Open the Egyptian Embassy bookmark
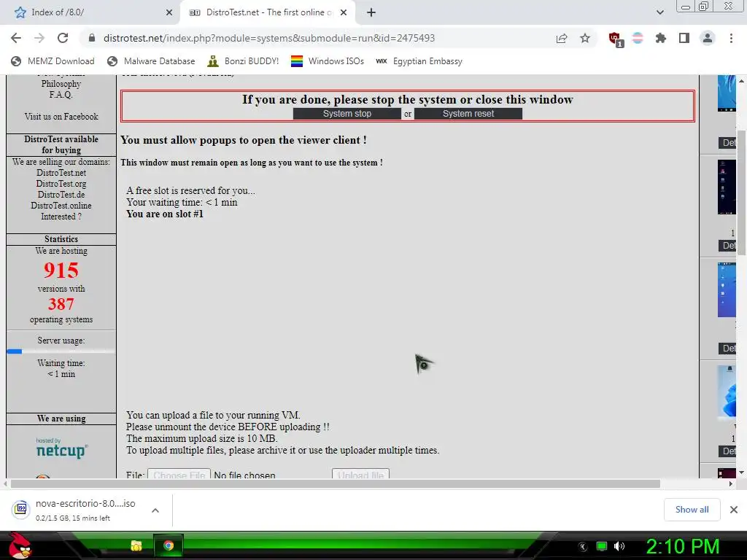Viewport: 747px width, 560px height. pyautogui.click(x=419, y=61)
